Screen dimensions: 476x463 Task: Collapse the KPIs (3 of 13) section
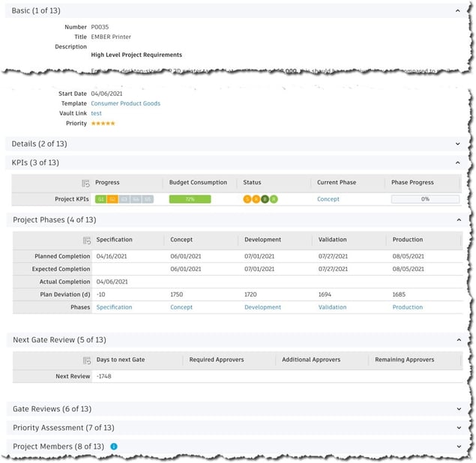click(x=457, y=163)
